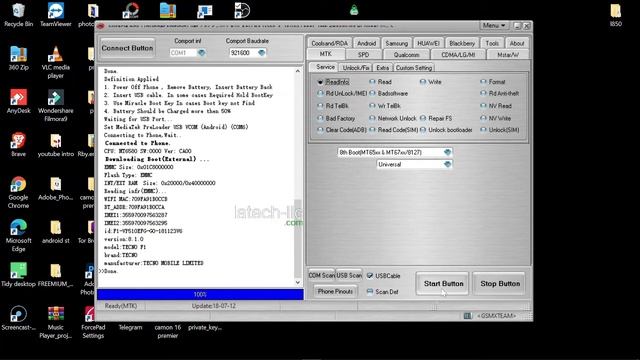Click the "model:TECNO F1" log line
The height and width of the screenshot is (360, 640).
pyautogui.click(x=125, y=247)
